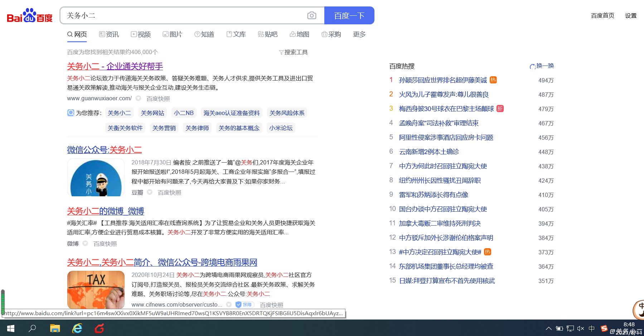
Task: Open Internet Explorer from taskbar
Action: click(77, 328)
